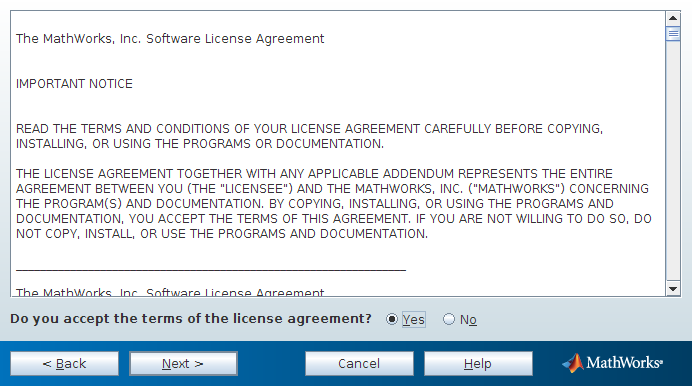Click the license text scrollbar thumb
This screenshot has height=386, width=692.
pos(673,34)
